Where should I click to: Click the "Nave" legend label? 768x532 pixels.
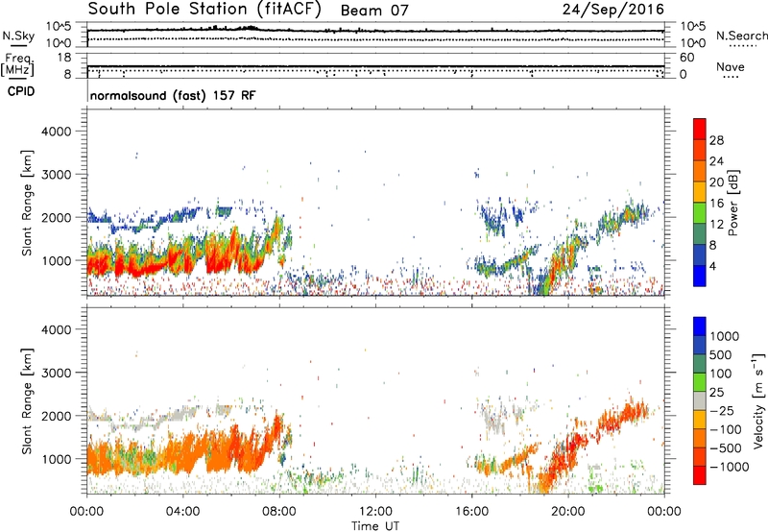pyautogui.click(x=731, y=67)
